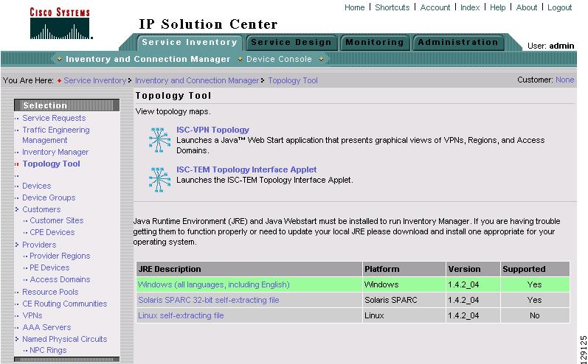The image size is (588, 364).
Task: Open VPNs in the sidebar
Action: pos(32,315)
